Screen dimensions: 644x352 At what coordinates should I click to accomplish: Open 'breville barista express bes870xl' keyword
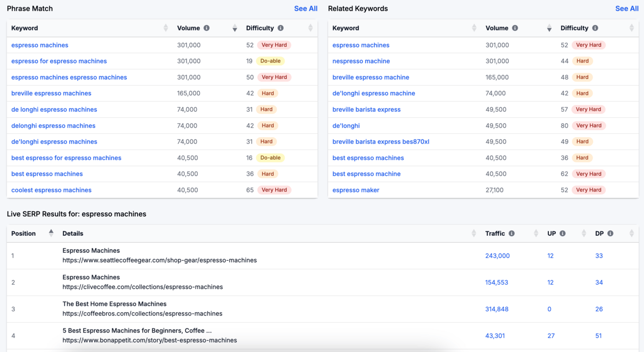(381, 142)
